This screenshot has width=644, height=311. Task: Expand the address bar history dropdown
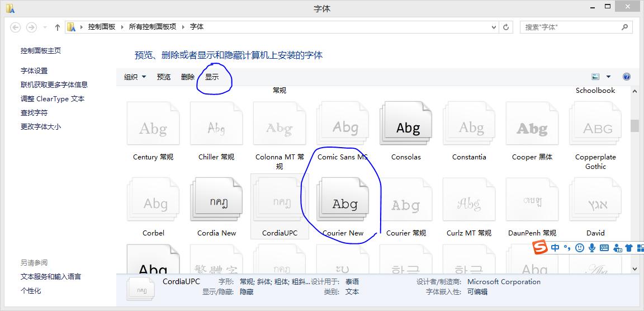pyautogui.click(x=494, y=27)
